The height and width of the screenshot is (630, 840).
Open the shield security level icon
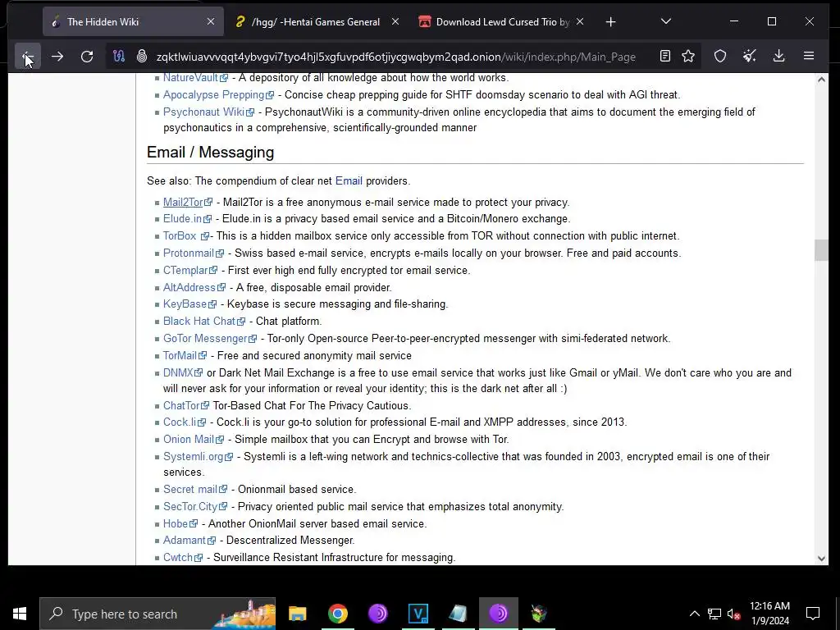pos(720,57)
